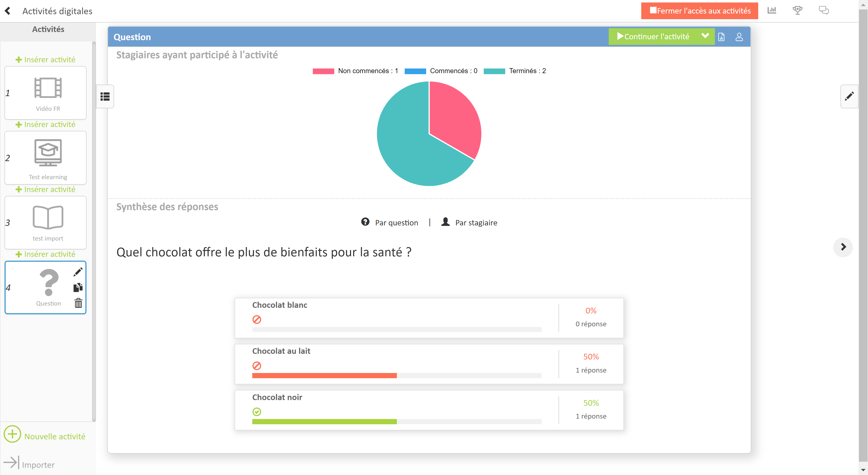
Task: Click the Activités digitales page title
Action: [x=57, y=11]
